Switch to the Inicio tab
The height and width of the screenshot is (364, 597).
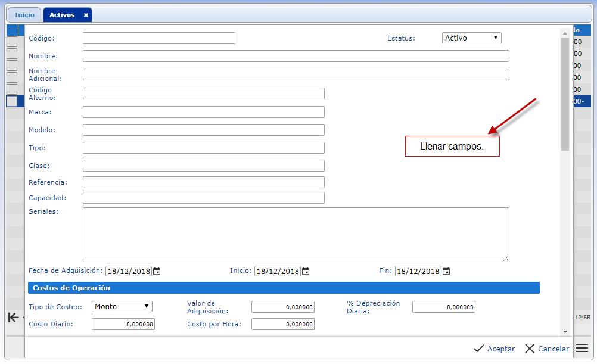[24, 15]
